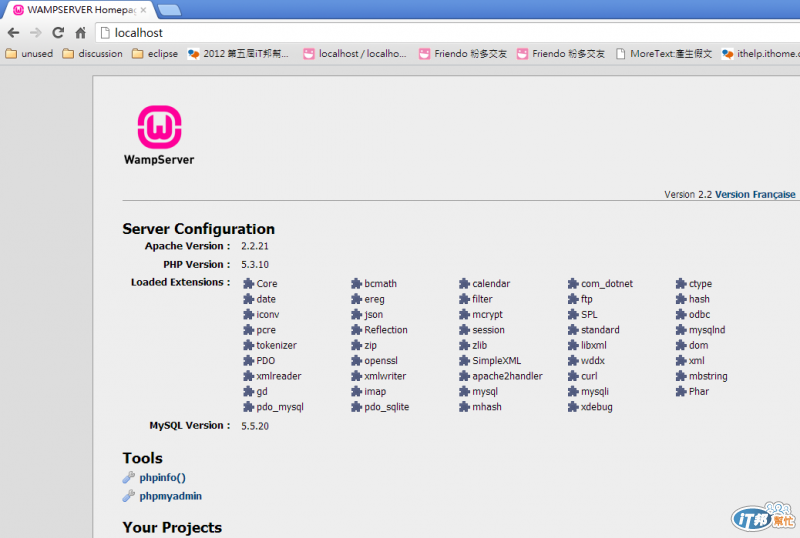This screenshot has width=800, height=538.
Task: Click the puzzle icon next to bcmath
Action: coord(356,283)
